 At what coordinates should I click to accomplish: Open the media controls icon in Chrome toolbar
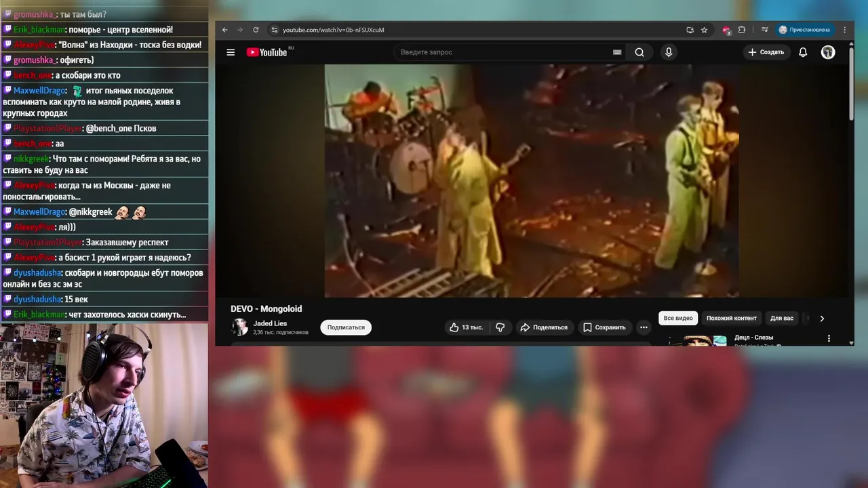764,30
